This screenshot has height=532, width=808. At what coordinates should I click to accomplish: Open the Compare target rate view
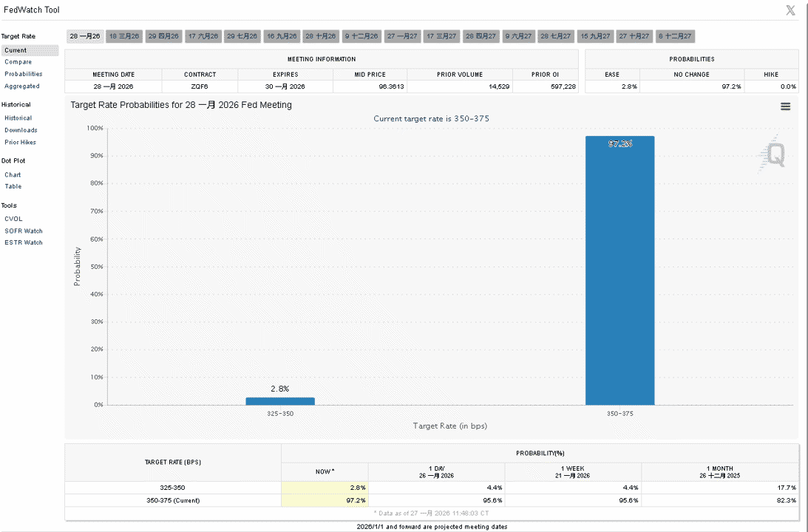point(18,62)
